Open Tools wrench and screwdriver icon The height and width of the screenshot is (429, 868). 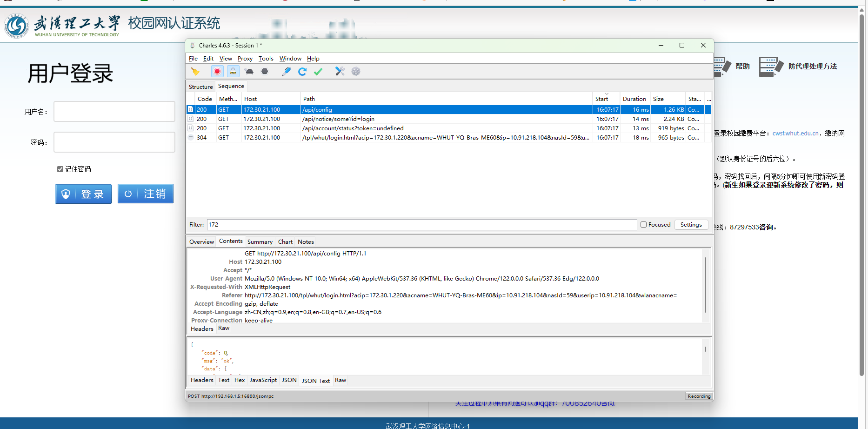pos(340,71)
